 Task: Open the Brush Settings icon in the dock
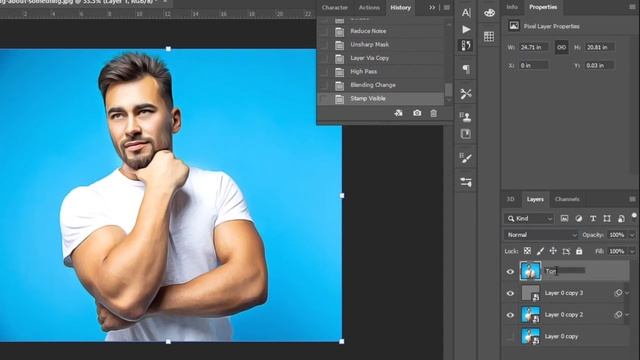pos(466,158)
